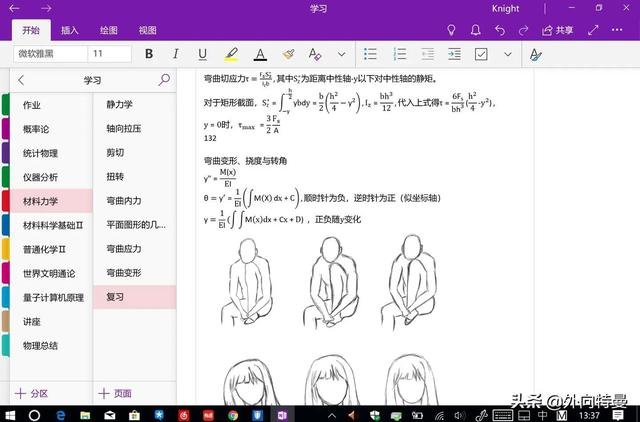The height and width of the screenshot is (422, 640).
Task: Select the 复习 page
Action: [135, 297]
